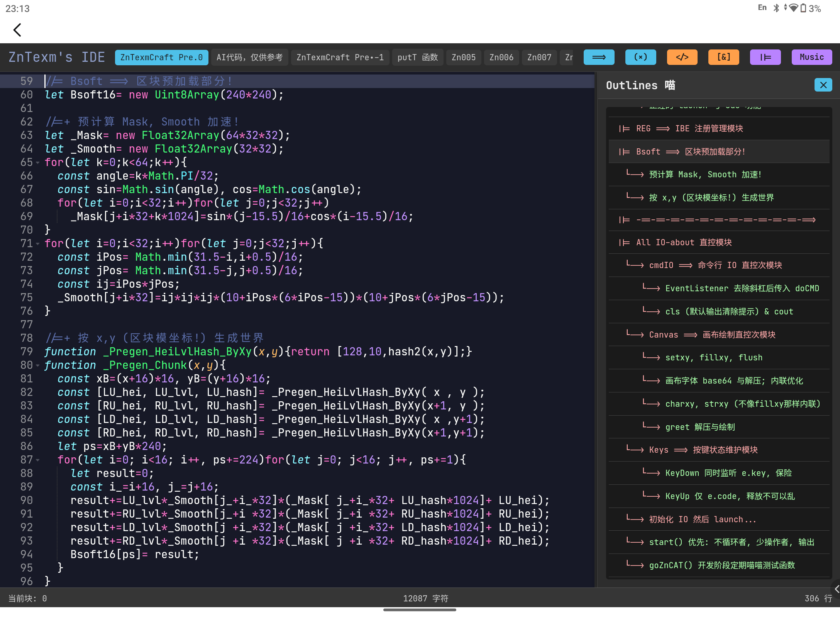Tap the 23:13 clock
Screen dimensions: 840x618
[x=17, y=8]
